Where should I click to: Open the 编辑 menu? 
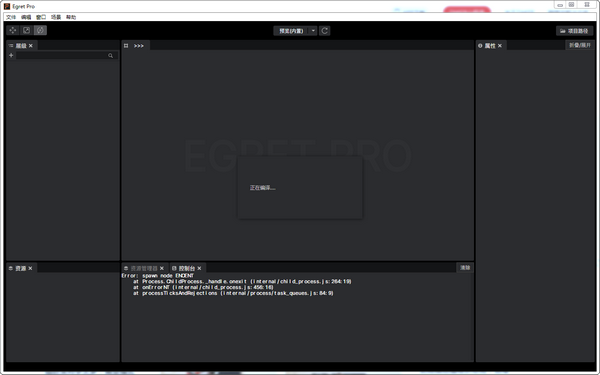click(26, 17)
